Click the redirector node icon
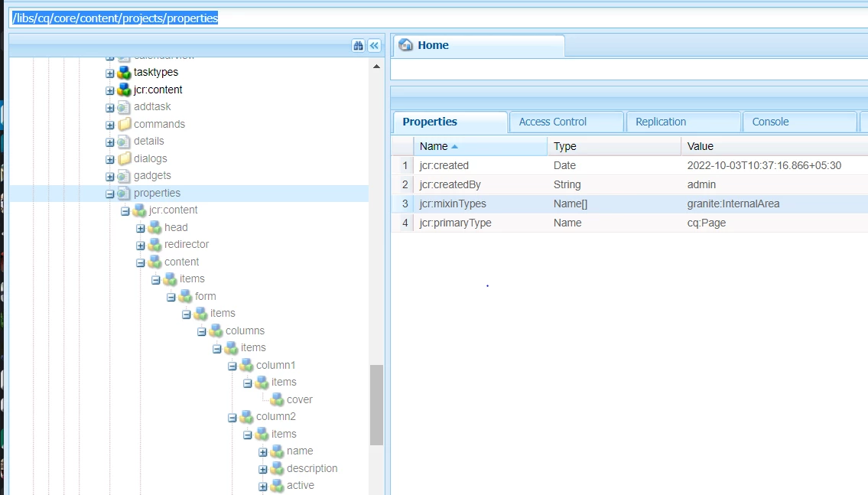Screen dimensions: 868x495 point(155,245)
